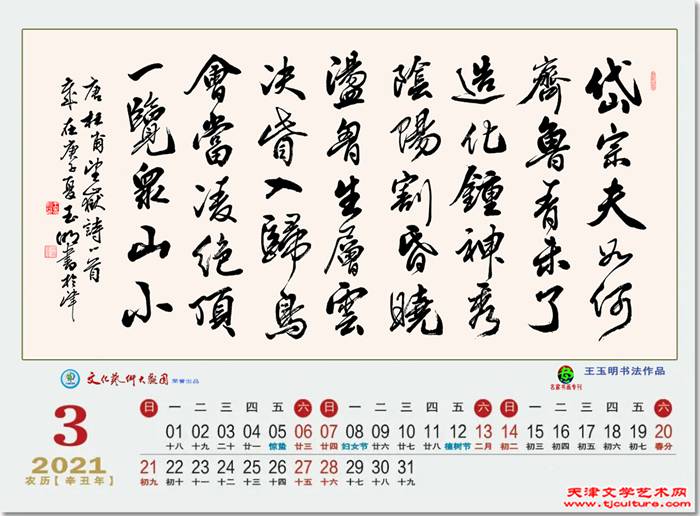The height and width of the screenshot is (516, 700).
Task: Click the red seal in the artwork's upper right
Action: (654, 81)
